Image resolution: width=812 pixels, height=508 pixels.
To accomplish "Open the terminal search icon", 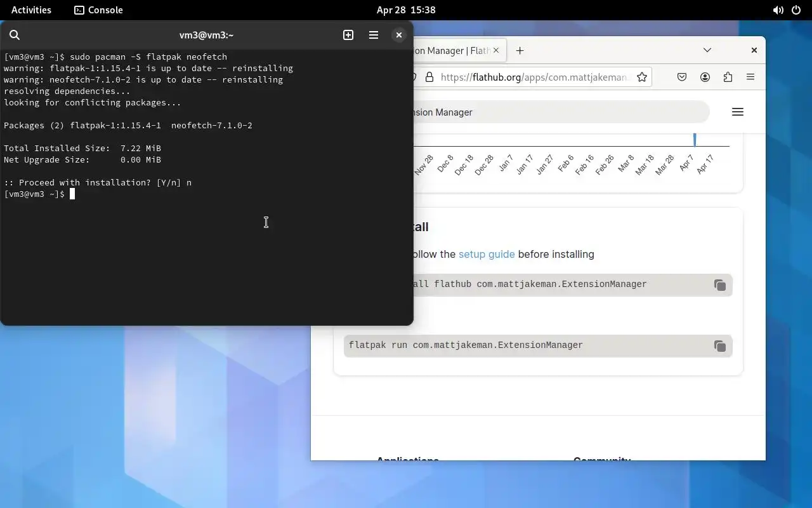I will pos(15,35).
